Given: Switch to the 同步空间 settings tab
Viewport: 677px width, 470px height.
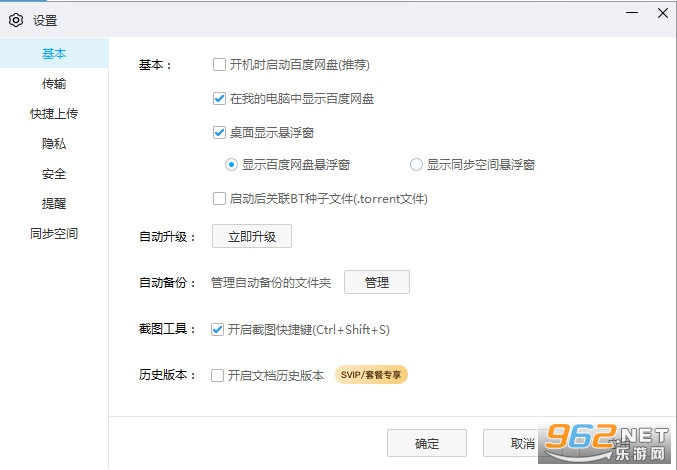Looking at the screenshot, I should tap(54, 233).
